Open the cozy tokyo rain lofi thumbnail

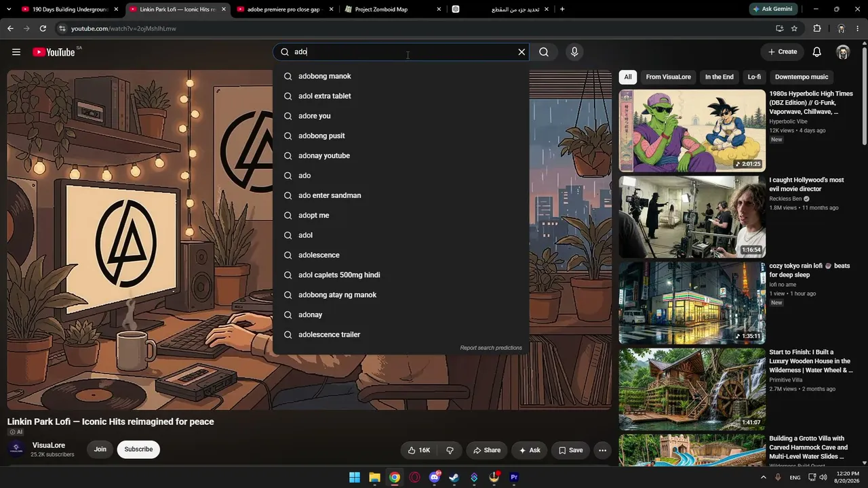[x=692, y=303]
